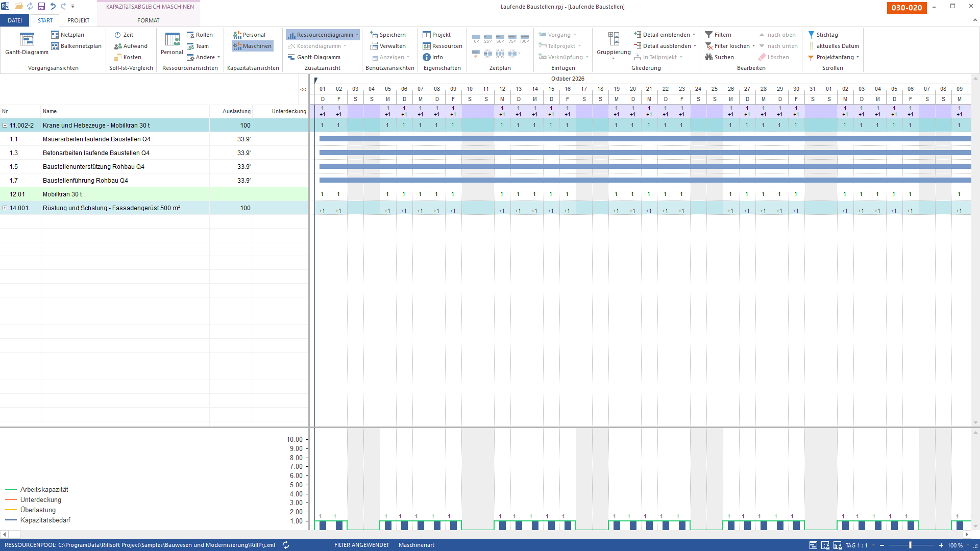Click zoom out minus button

point(882,545)
